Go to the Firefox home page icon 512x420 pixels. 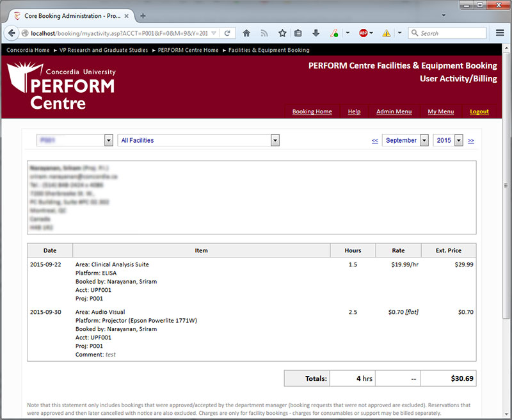pos(246,33)
